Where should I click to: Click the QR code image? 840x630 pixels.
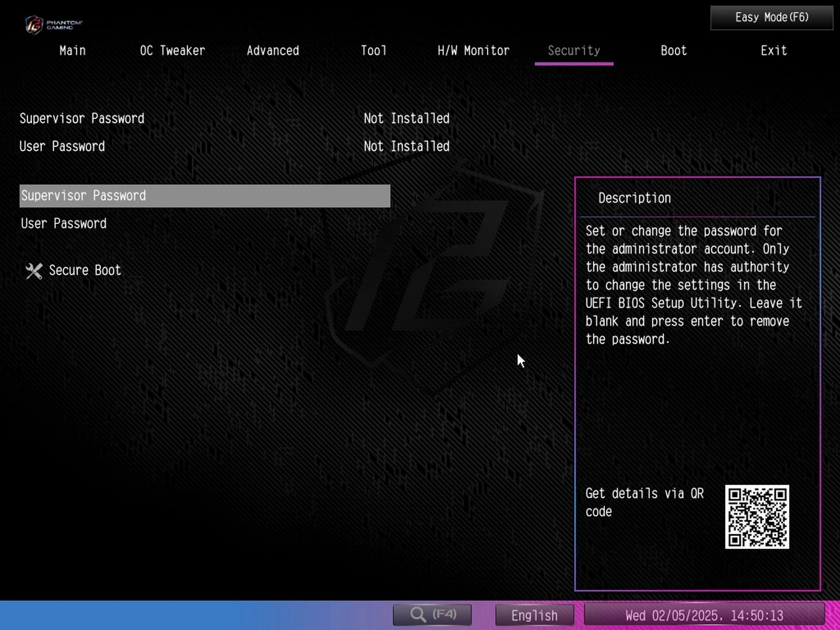point(757,517)
